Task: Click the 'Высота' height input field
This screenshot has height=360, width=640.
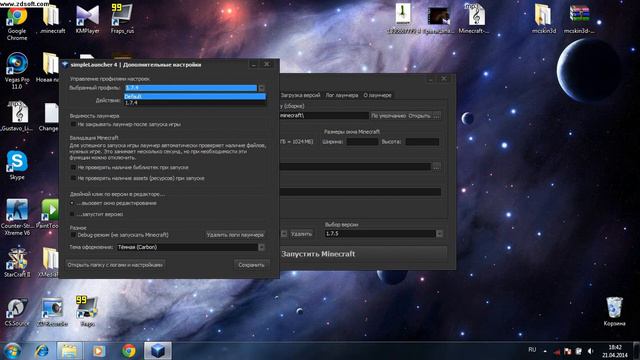Action: tap(422, 142)
